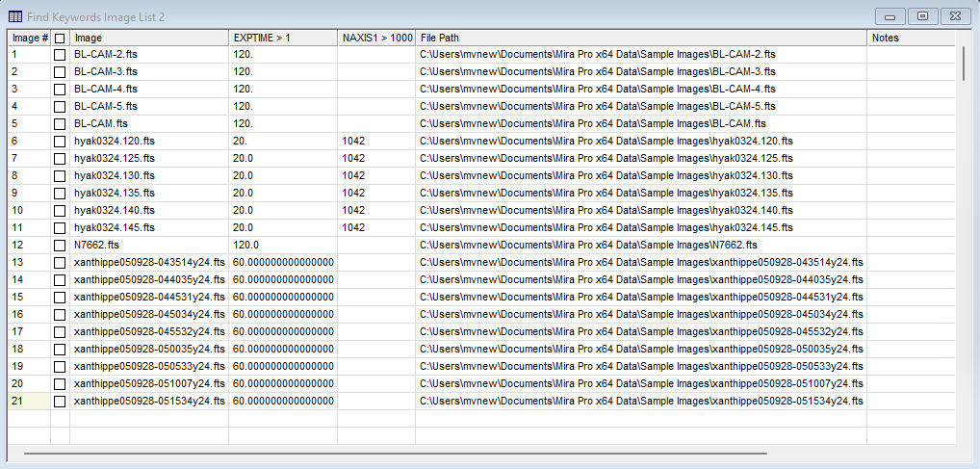This screenshot has height=469, width=980.
Task: Select row number 21 header cell
Action: point(29,401)
